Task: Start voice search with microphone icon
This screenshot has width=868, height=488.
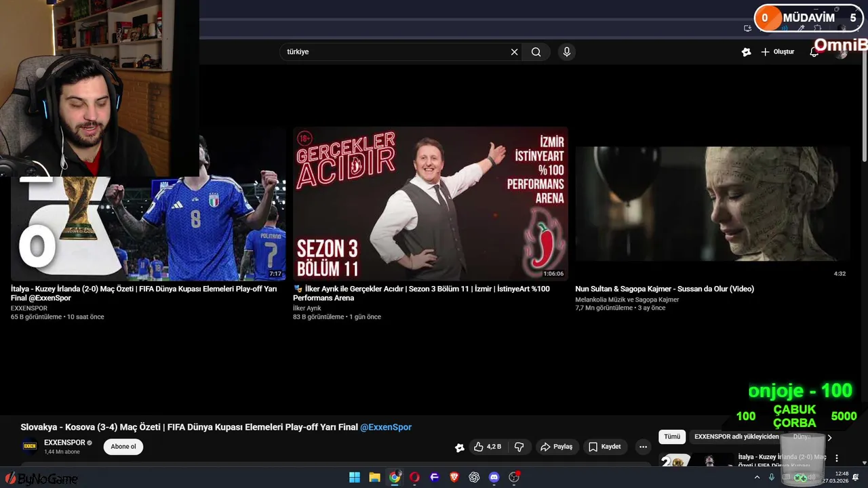Action: 567,52
